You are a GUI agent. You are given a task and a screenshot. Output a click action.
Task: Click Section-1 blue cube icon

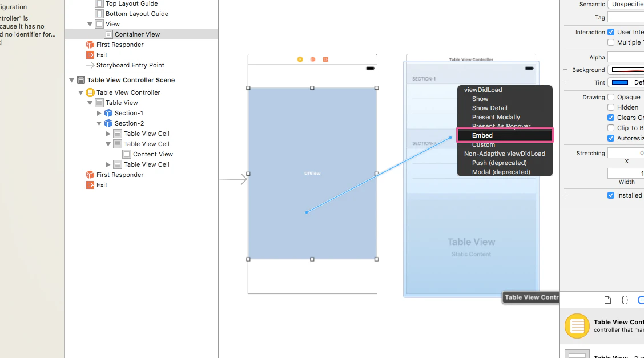[x=108, y=113]
